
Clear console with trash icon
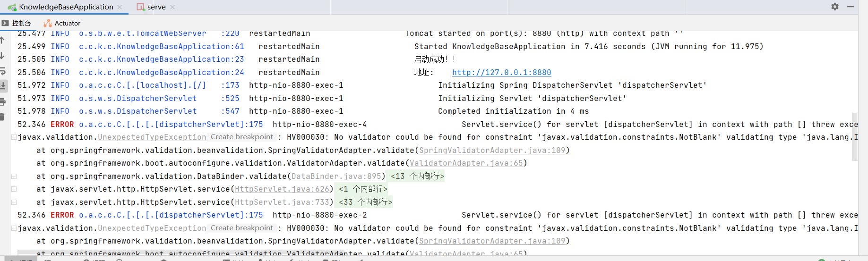2,117
